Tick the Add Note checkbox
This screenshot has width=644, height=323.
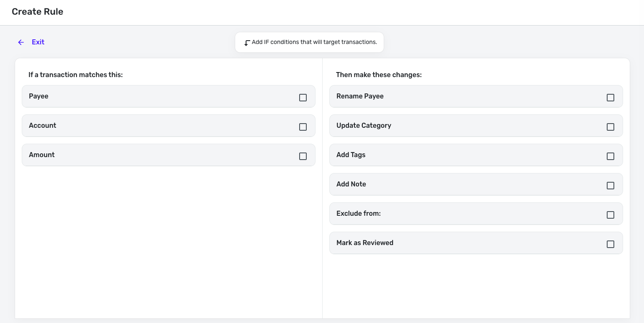pyautogui.click(x=611, y=186)
